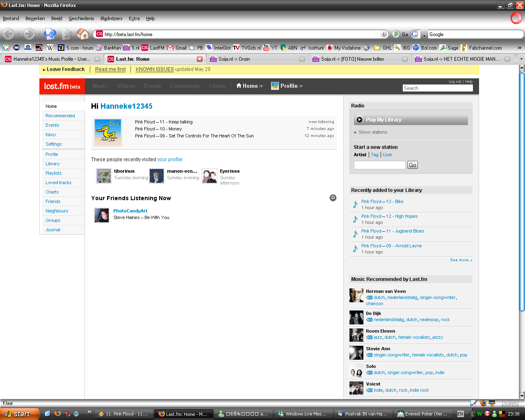Image resolution: width=525 pixels, height=420 pixels.
Task: Click the Play My Library button
Action: [411, 119]
